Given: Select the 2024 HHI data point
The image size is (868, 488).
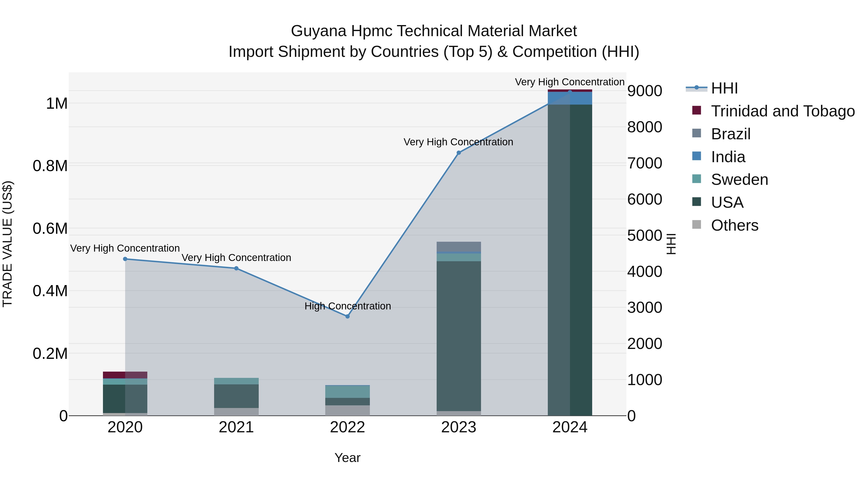Looking at the screenshot, I should 570,92.
